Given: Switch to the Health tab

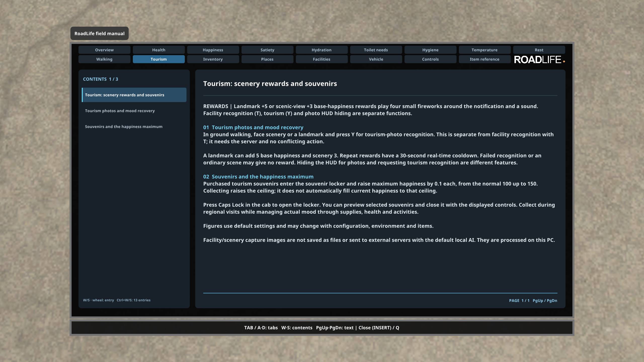Looking at the screenshot, I should click(x=159, y=50).
